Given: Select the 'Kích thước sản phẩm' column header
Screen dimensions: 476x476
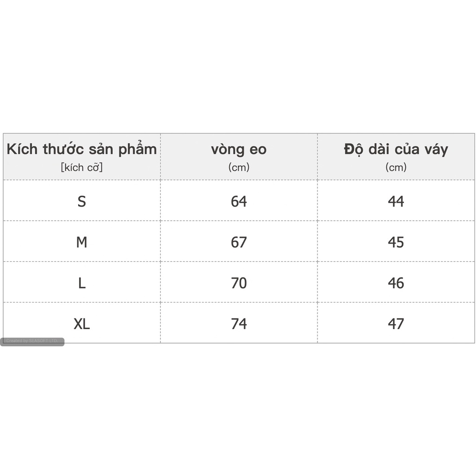Looking at the screenshot, I should click(82, 150).
